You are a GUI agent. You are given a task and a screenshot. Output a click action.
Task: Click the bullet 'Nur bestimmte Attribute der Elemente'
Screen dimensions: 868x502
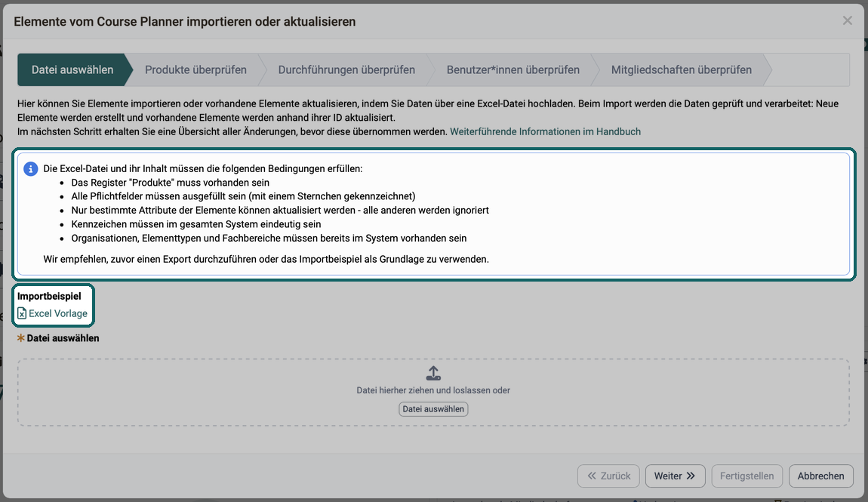tap(279, 211)
